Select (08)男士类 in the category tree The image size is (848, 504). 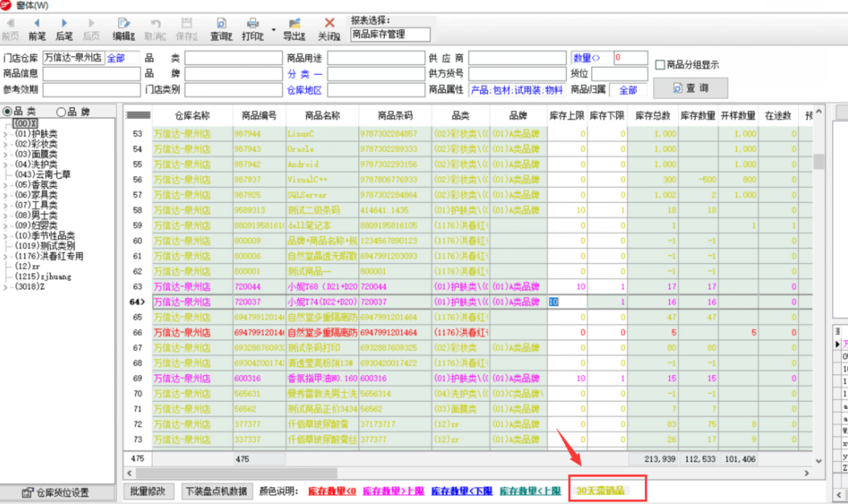point(36,215)
